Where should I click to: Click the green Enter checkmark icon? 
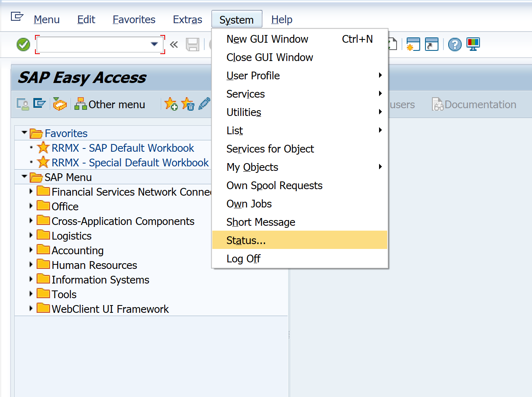23,44
